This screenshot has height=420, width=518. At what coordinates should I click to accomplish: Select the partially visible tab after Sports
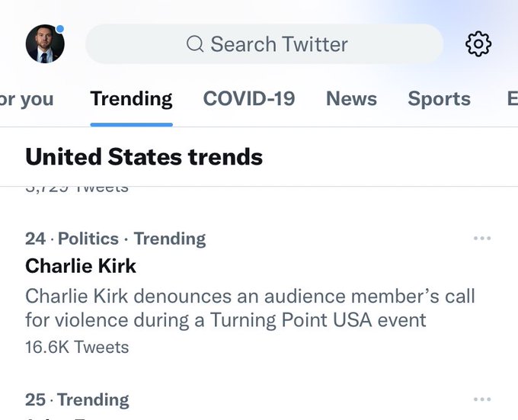[x=513, y=99]
